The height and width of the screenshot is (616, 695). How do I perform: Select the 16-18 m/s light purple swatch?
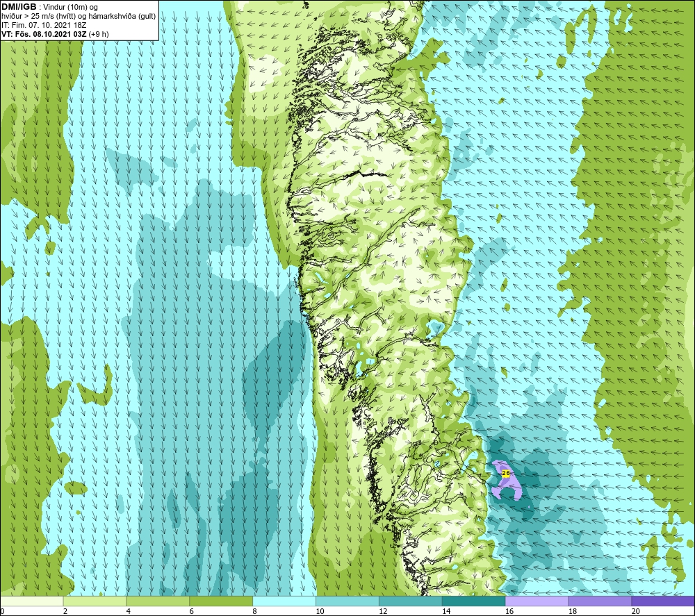pos(537,601)
